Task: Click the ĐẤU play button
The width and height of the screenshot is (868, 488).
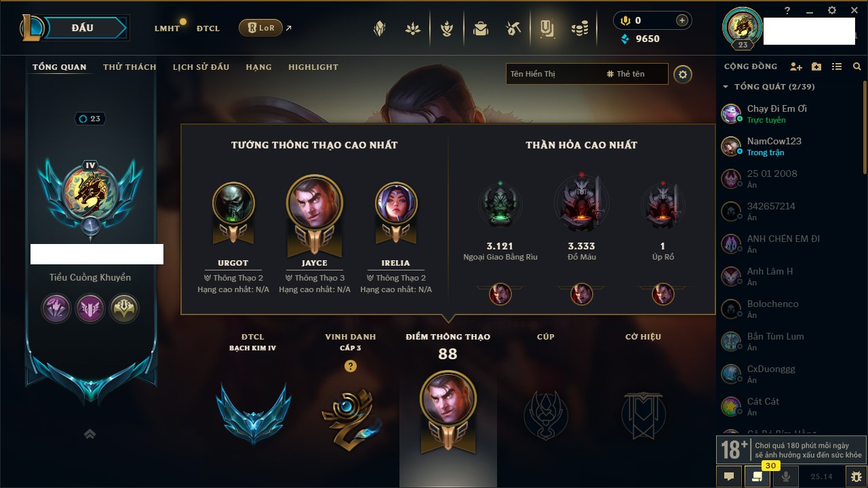Action: [x=83, y=28]
